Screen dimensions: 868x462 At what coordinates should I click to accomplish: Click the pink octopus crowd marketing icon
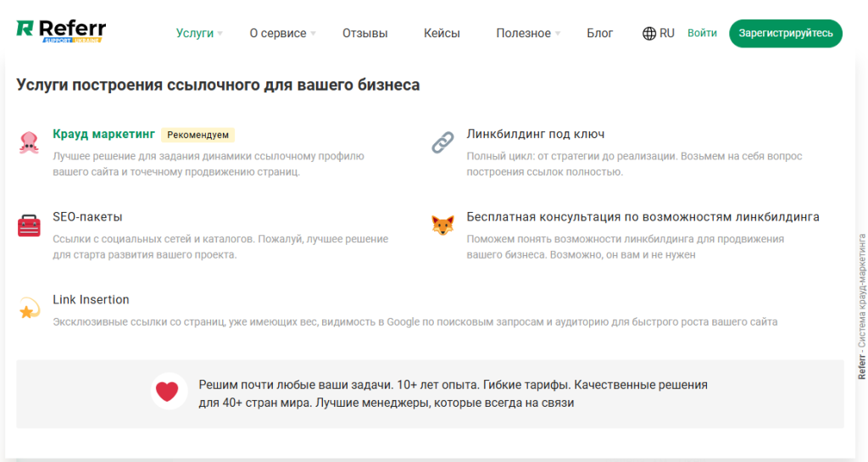[x=29, y=142]
